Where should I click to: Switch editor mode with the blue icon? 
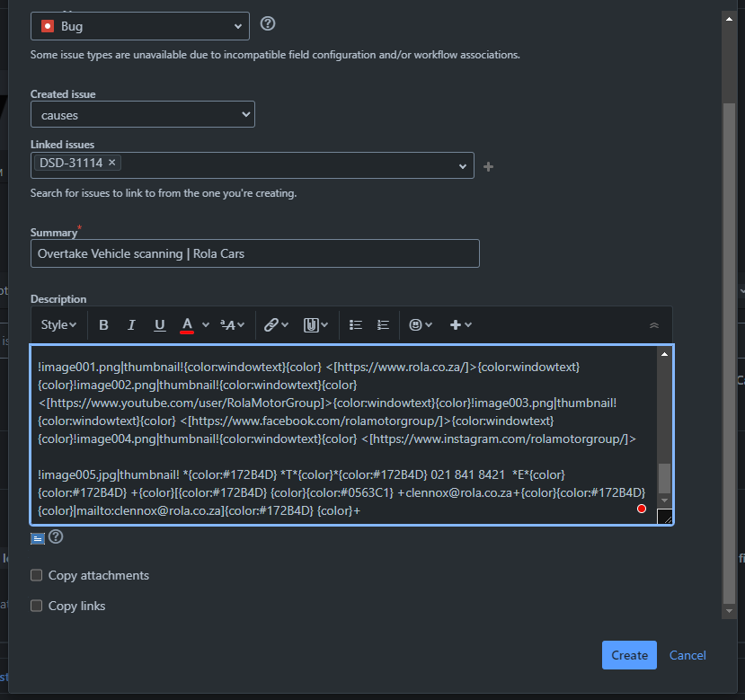[x=38, y=538]
